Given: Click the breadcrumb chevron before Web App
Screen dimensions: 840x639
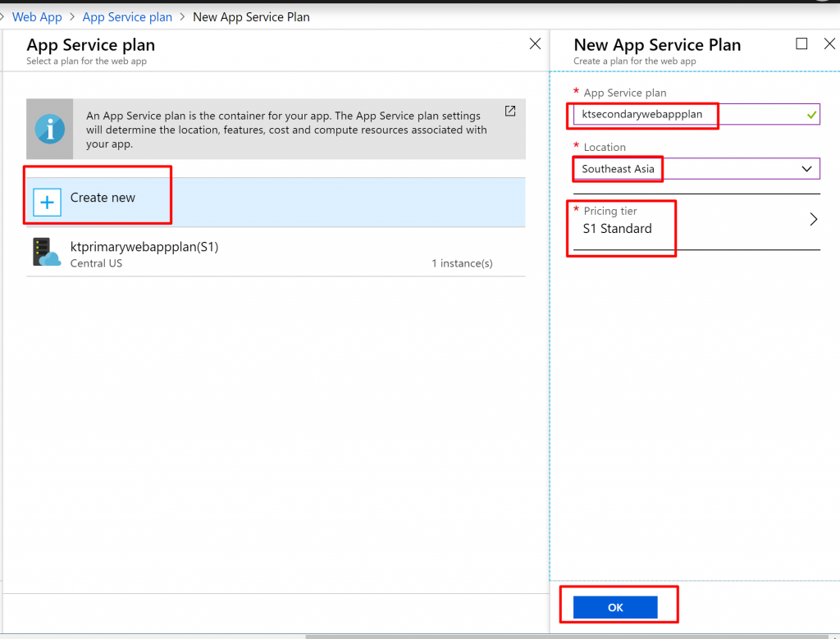Looking at the screenshot, I should tap(2, 17).
